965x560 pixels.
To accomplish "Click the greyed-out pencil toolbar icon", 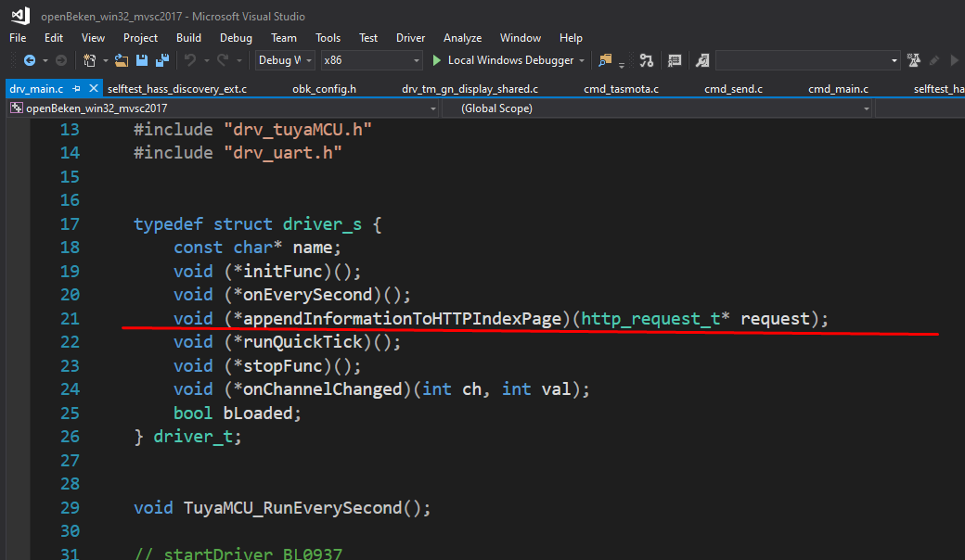I will click(x=934, y=60).
